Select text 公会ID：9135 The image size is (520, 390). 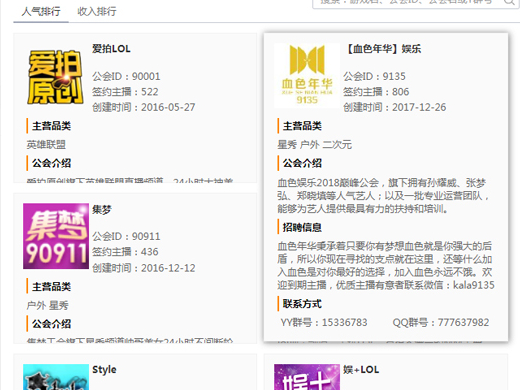374,76
